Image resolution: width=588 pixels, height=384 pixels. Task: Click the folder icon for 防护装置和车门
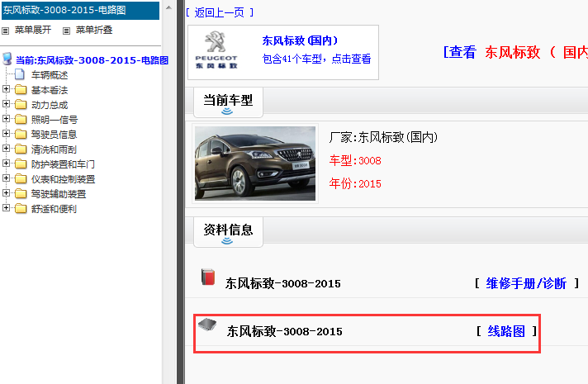(x=21, y=164)
